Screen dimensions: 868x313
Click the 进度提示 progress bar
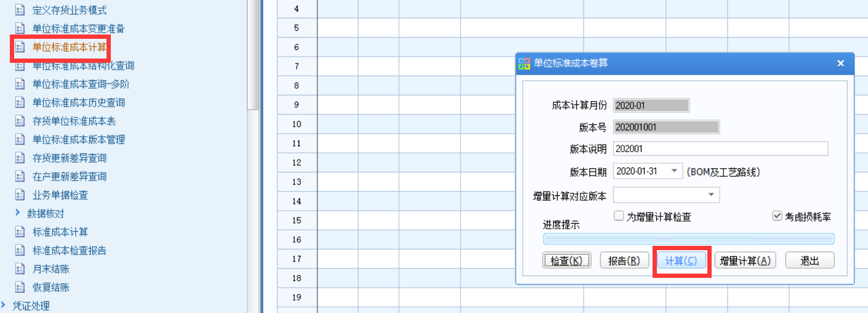(x=688, y=239)
